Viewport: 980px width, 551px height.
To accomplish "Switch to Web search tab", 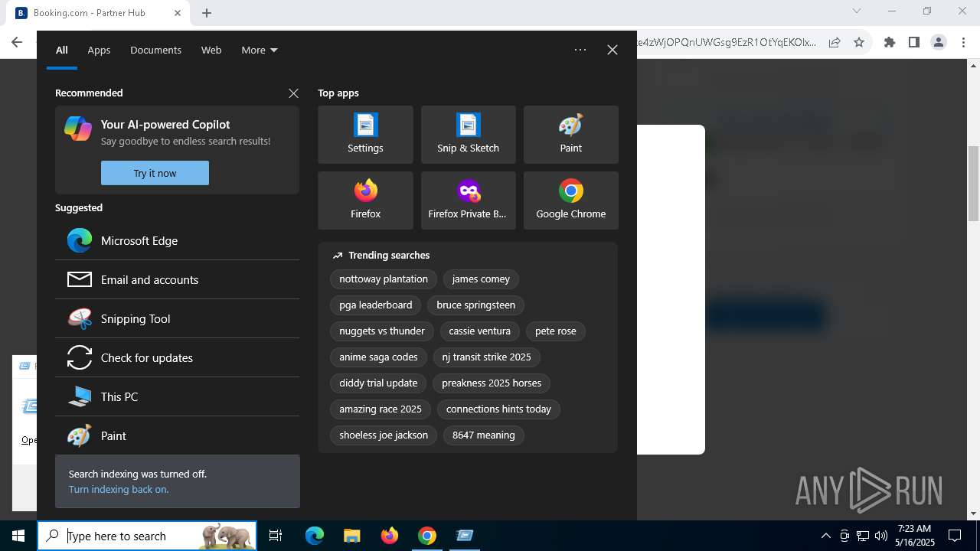I will click(211, 50).
